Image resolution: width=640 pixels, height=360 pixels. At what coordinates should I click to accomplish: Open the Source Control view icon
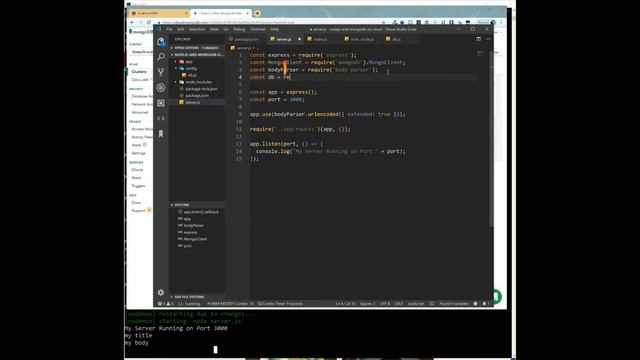(x=161, y=72)
